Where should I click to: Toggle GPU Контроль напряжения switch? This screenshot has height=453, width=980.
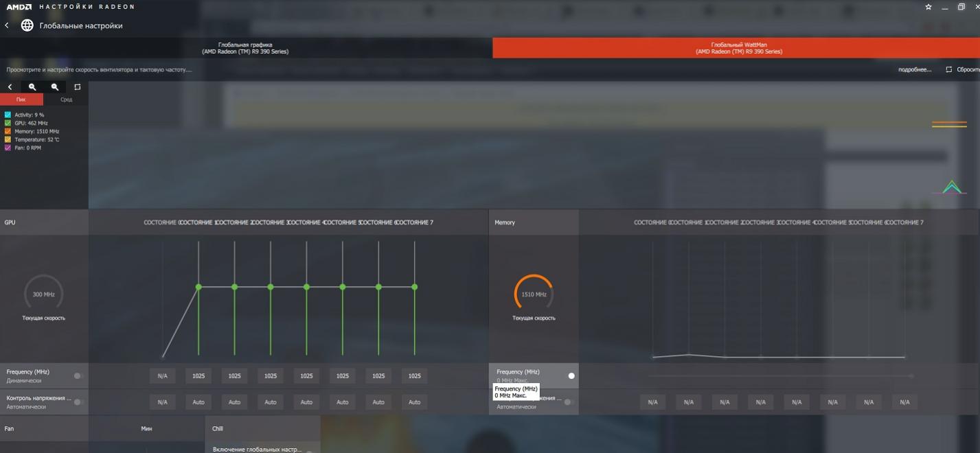click(78, 402)
